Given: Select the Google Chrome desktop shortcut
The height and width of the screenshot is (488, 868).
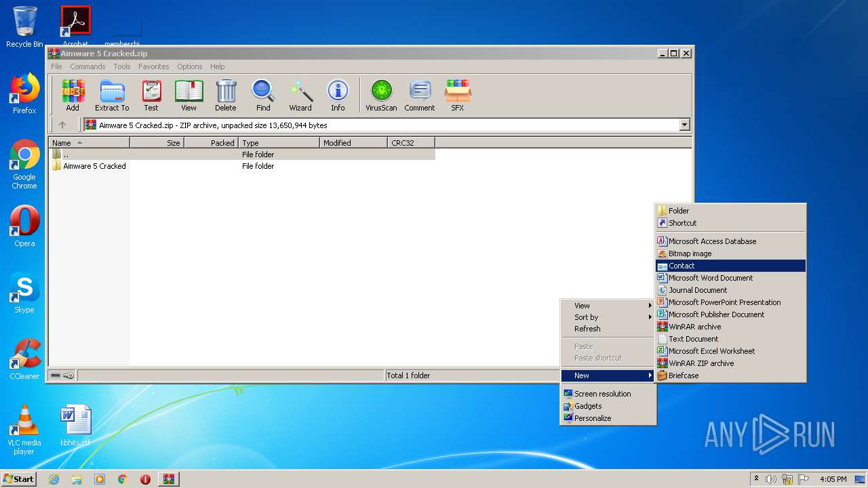Looking at the screenshot, I should click(x=24, y=164).
